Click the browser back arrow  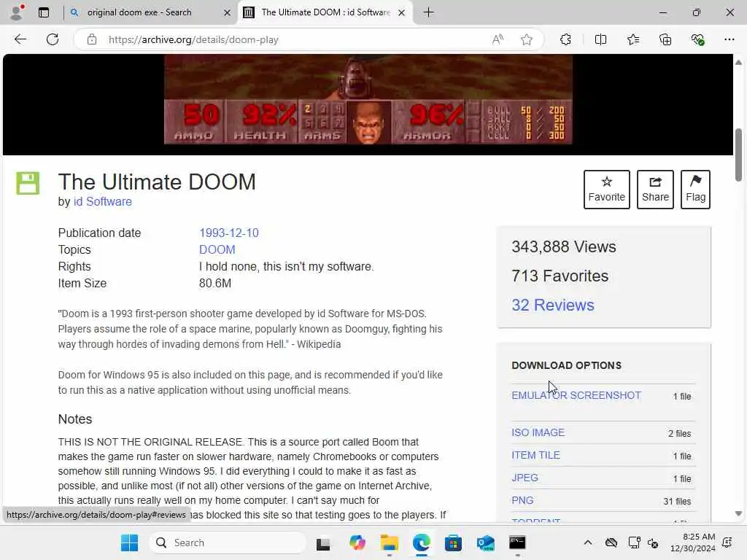(20, 39)
